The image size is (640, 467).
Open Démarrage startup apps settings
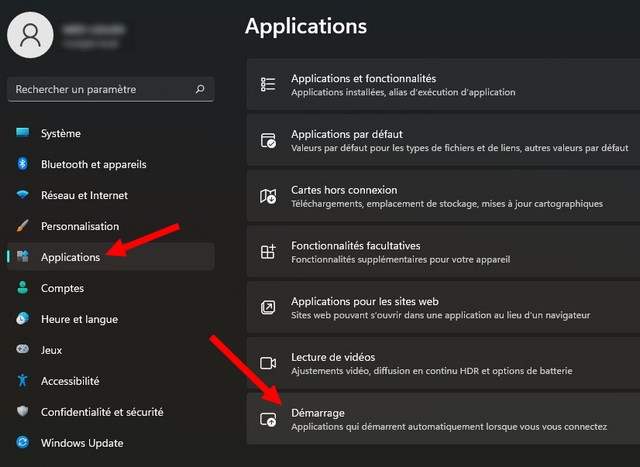tap(443, 419)
